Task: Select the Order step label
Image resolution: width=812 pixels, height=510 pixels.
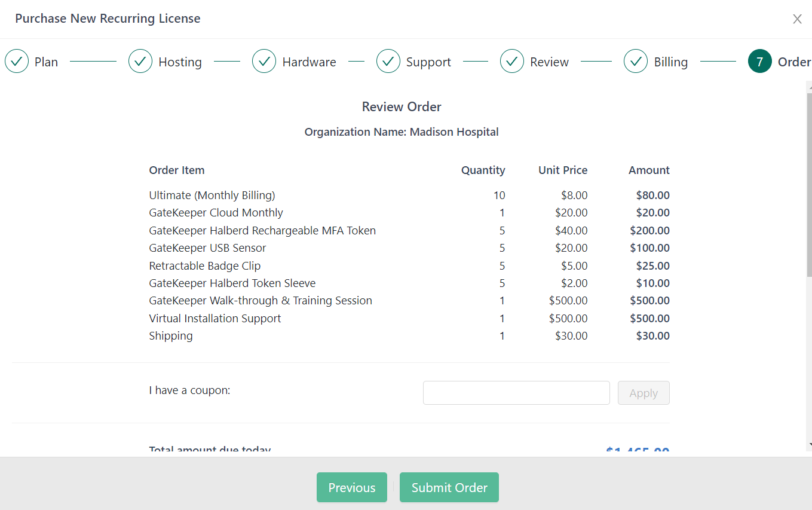Action: pyautogui.click(x=794, y=62)
